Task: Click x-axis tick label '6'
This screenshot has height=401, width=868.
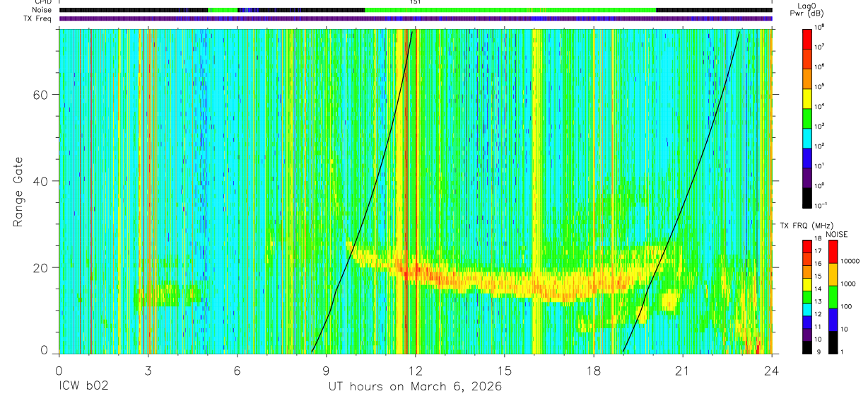Action: coord(237,371)
